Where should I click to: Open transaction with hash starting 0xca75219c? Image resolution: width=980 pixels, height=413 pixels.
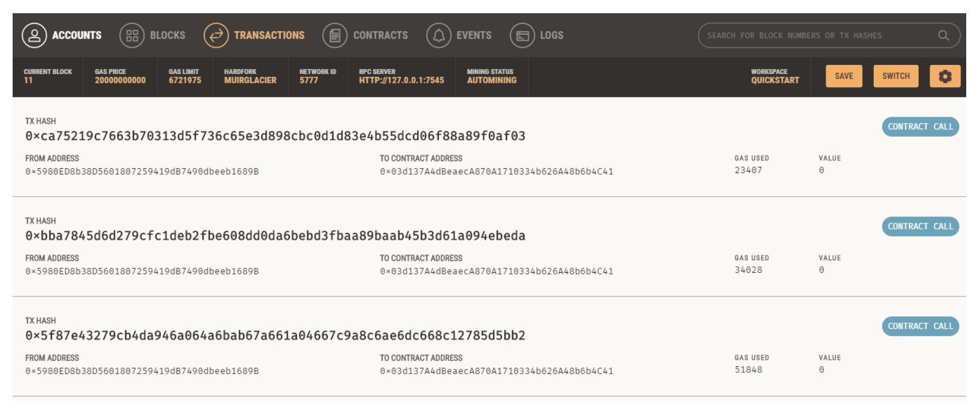[x=275, y=136]
